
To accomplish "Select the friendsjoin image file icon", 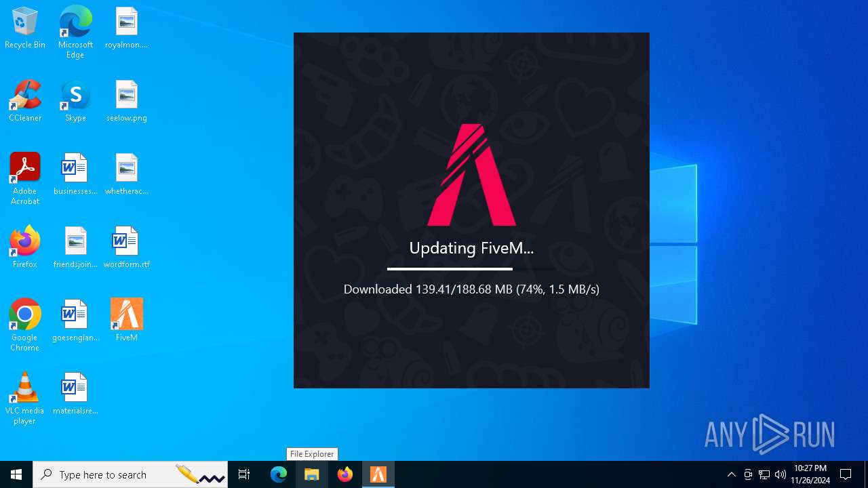I will (x=75, y=248).
